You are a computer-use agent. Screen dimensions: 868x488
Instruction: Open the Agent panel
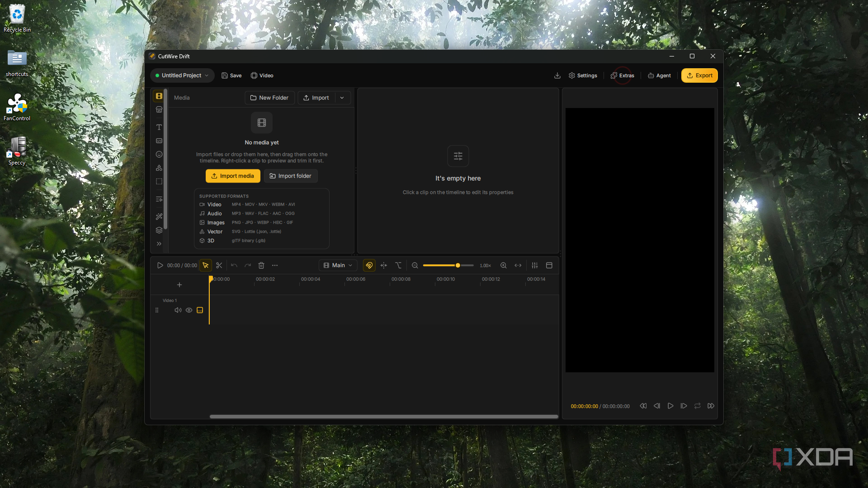pos(660,75)
